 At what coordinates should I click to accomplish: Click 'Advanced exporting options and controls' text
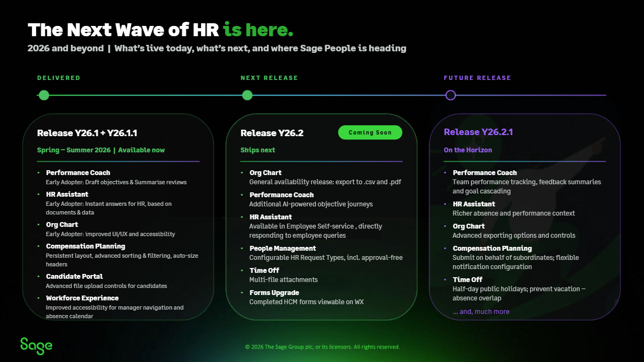[x=514, y=236]
